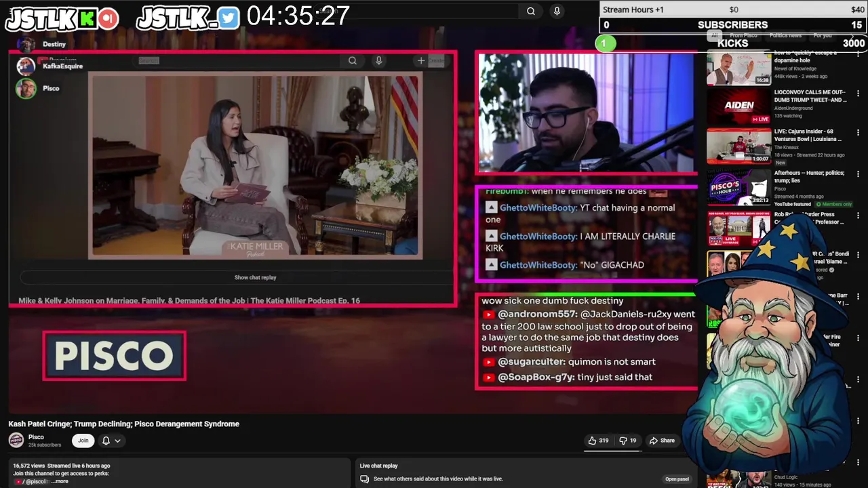
Task: Open options menu for LIOCONVOY video
Action: point(858,94)
